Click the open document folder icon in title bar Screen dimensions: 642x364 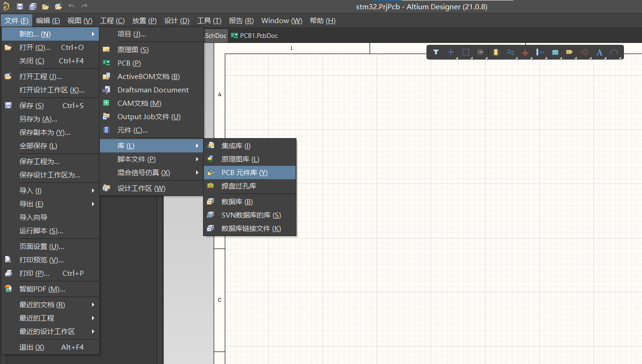pos(45,6)
